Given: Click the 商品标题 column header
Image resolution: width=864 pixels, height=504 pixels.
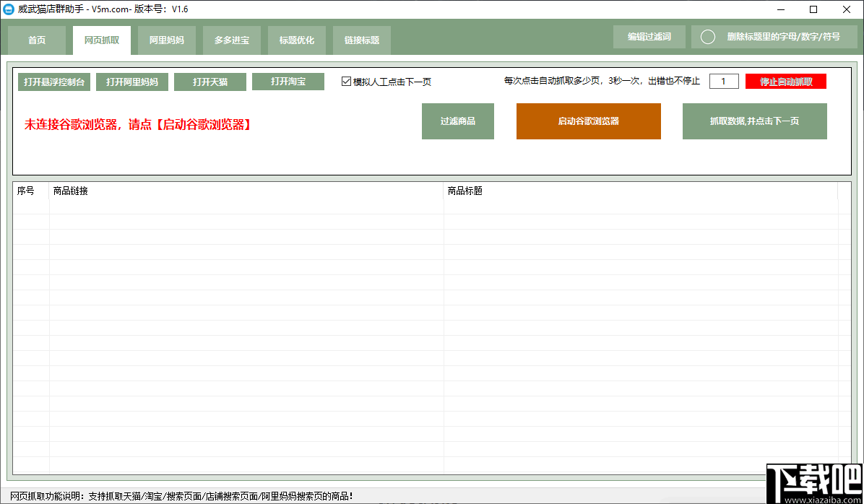Looking at the screenshot, I should coord(640,191).
